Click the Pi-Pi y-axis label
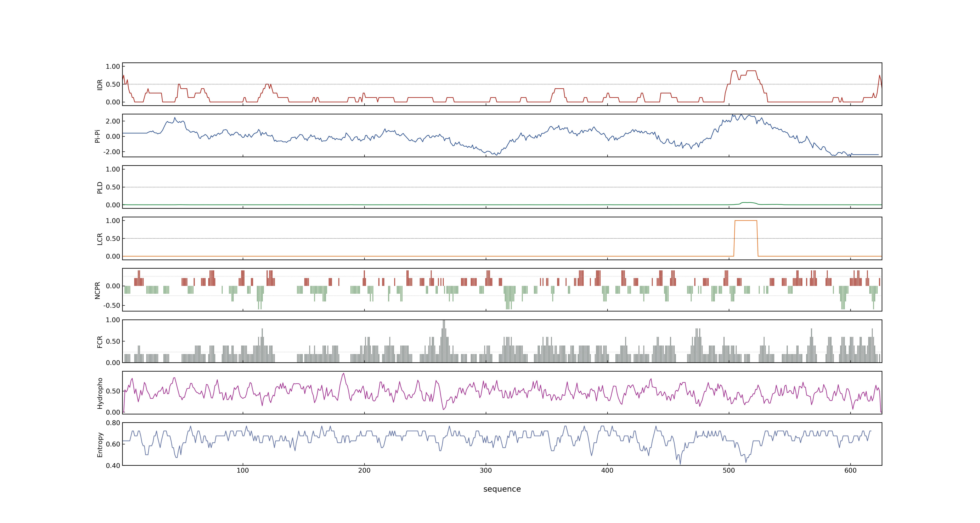Image resolution: width=980 pixels, height=523 pixels. [97, 136]
